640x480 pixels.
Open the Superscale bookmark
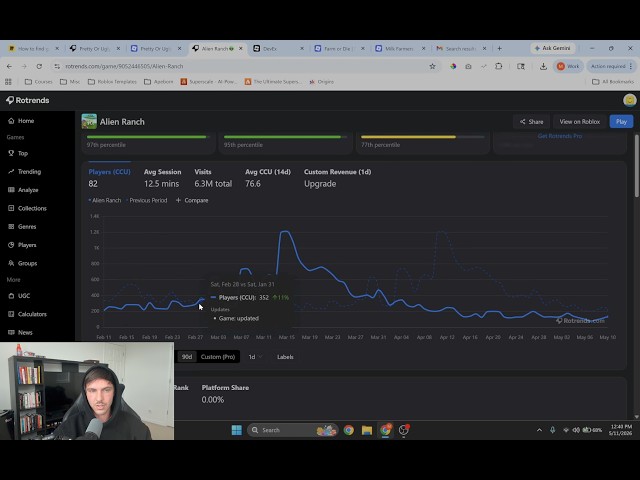pyautogui.click(x=209, y=82)
